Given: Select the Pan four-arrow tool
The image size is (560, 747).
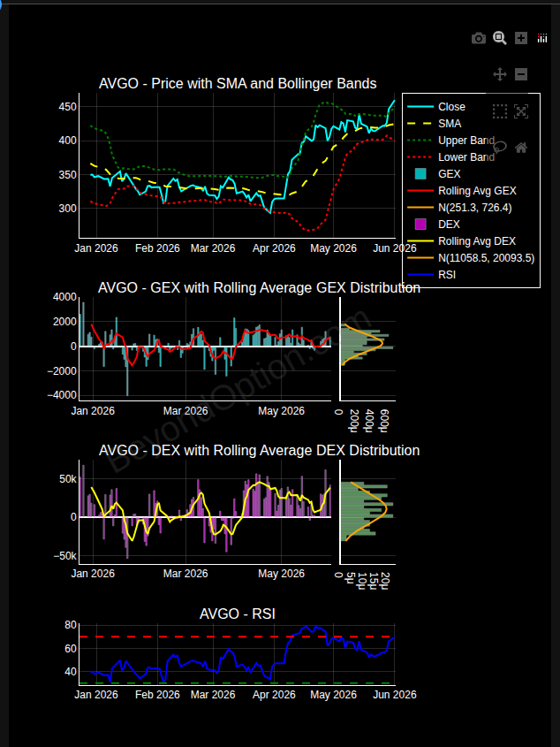Looking at the screenshot, I should coord(500,74).
